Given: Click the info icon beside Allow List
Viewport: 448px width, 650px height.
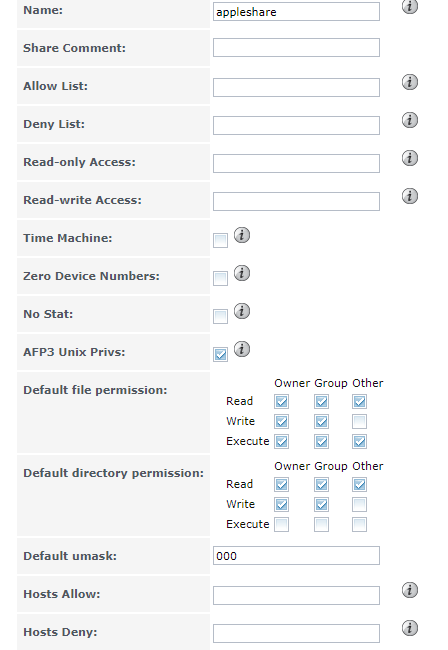Looking at the screenshot, I should coord(409,82).
